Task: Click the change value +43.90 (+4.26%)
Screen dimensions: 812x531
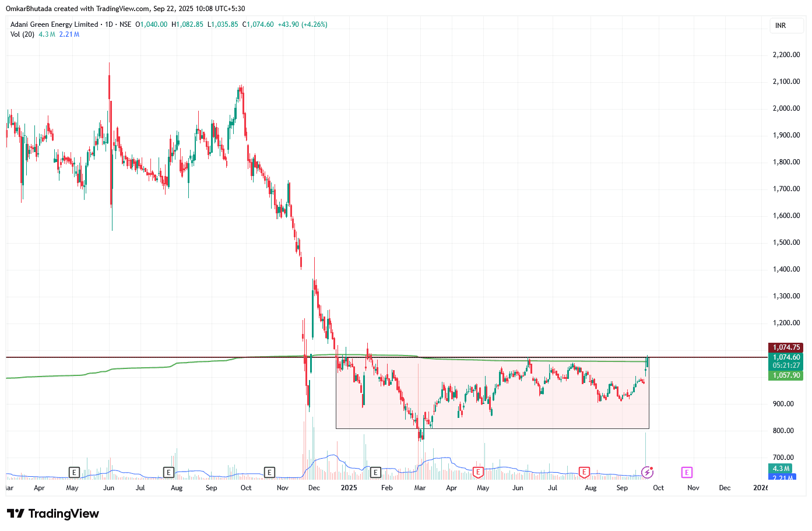Action: [303, 24]
